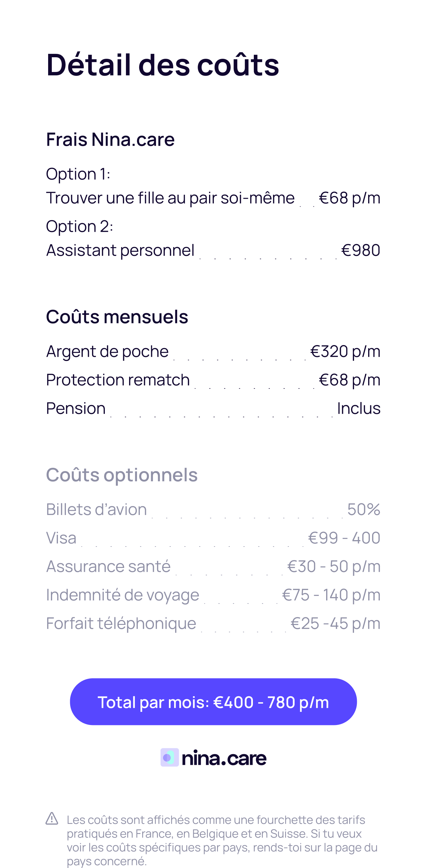Click the Protection rematch label

118,380
